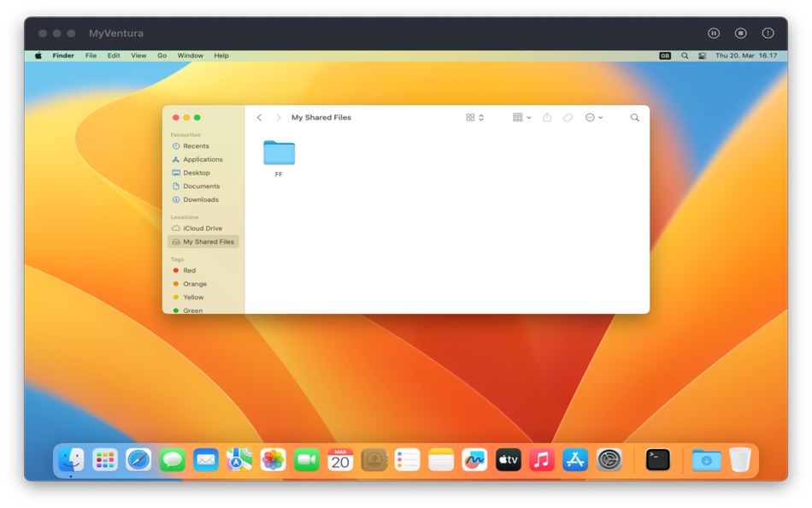This screenshot has width=812, height=508.
Task: Filter by the Yellow tag
Action: tap(203, 298)
